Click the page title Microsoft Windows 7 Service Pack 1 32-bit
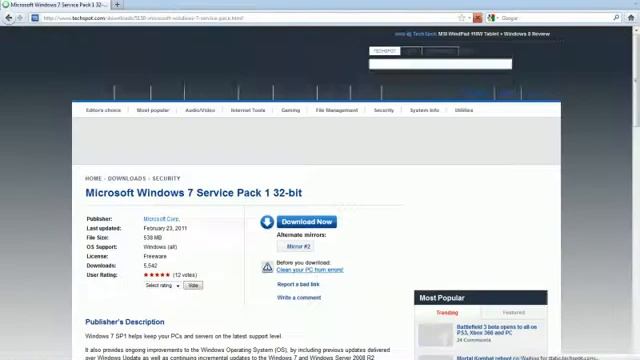Image resolution: width=640 pixels, height=360 pixels. click(x=193, y=193)
